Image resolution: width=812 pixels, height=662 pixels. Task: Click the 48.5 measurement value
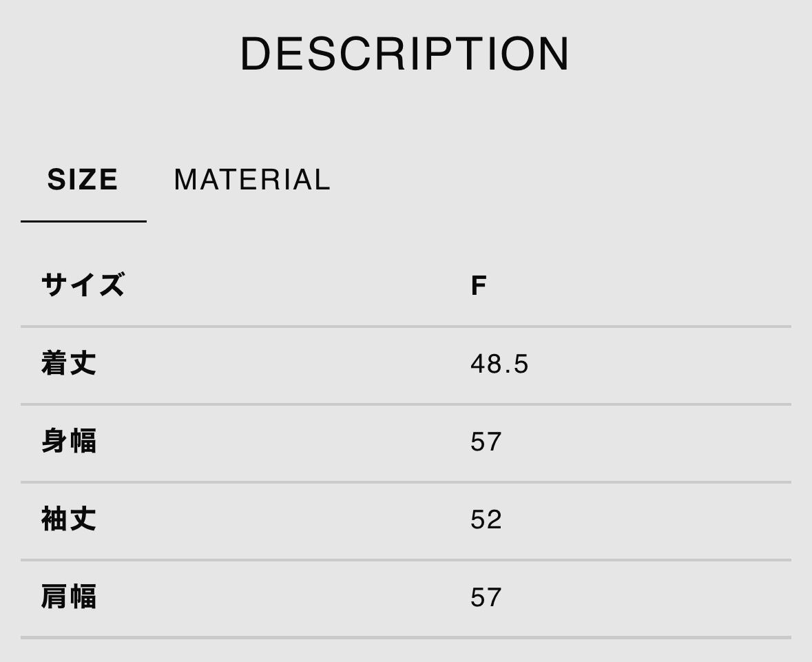pos(499,364)
